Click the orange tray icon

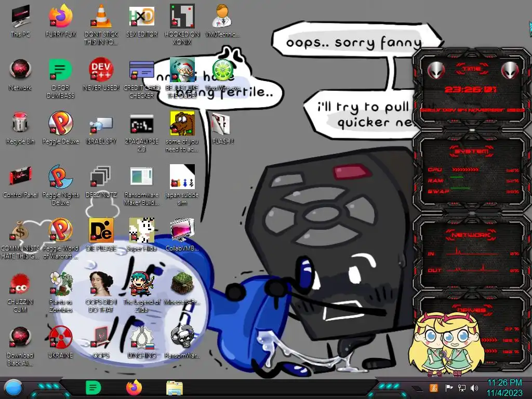(434, 388)
